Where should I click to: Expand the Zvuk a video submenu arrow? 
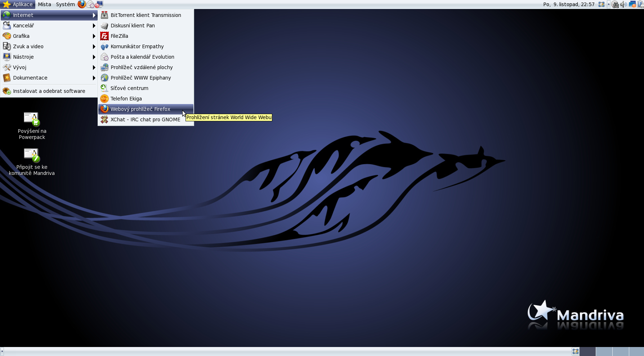click(94, 46)
